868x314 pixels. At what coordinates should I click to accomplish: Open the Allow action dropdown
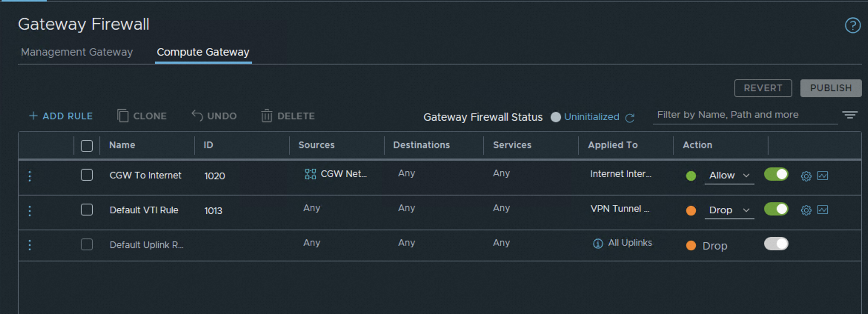point(729,176)
